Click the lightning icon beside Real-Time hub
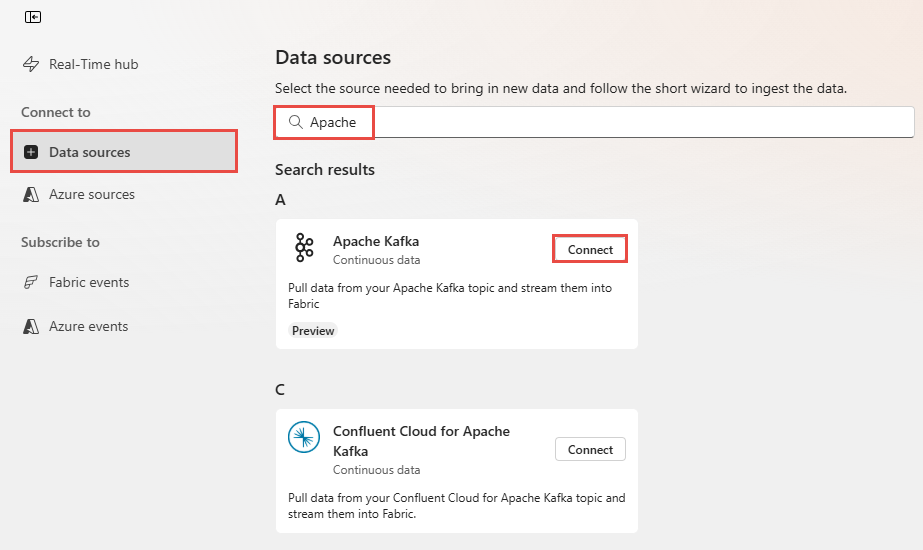Image resolution: width=923 pixels, height=550 pixels. coord(31,64)
